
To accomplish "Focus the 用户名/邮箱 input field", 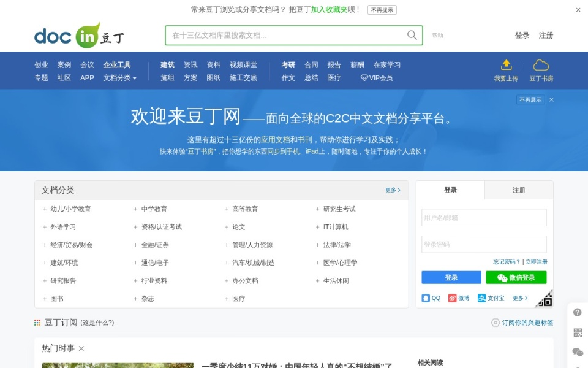I will tap(484, 217).
